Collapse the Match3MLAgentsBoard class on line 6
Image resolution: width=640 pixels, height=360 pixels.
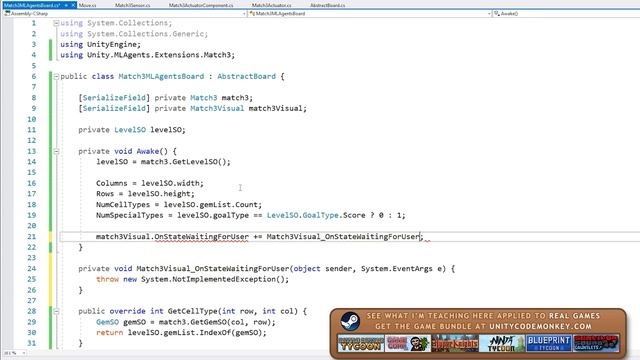(56, 76)
